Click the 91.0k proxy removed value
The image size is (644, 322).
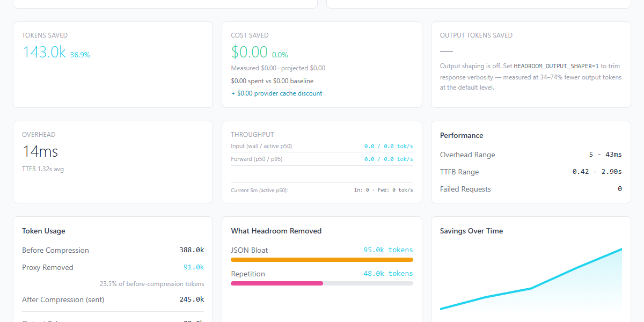(x=194, y=267)
